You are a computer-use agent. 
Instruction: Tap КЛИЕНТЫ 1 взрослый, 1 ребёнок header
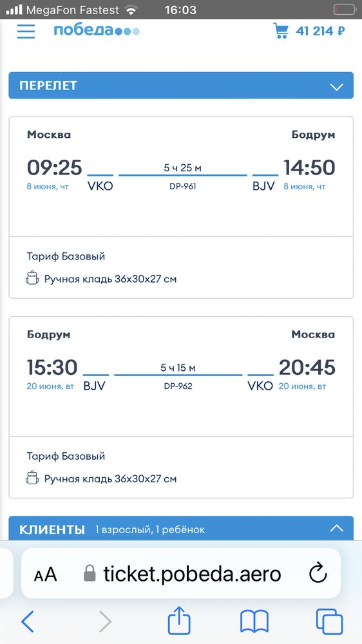point(181,528)
